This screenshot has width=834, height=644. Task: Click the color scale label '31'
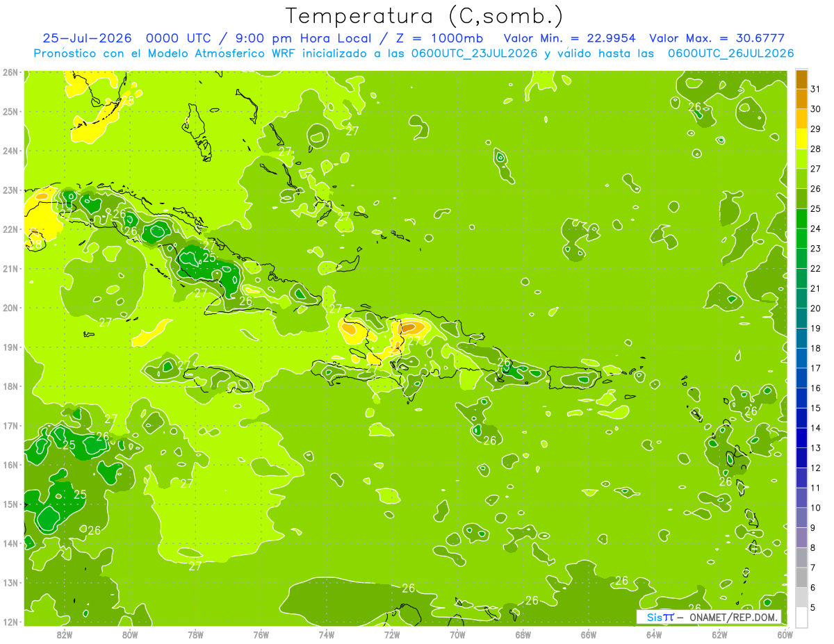click(x=816, y=89)
